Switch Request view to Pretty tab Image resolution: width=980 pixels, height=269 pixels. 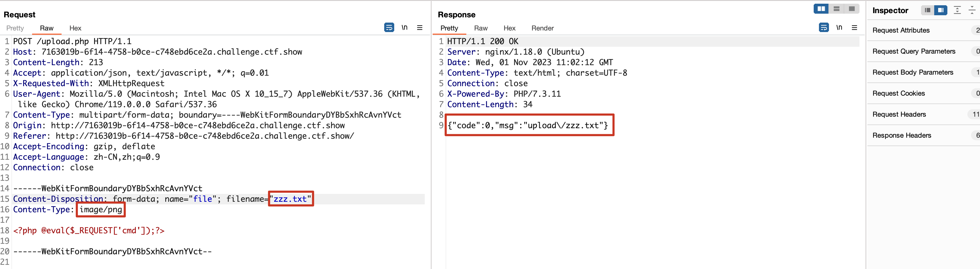(x=15, y=28)
